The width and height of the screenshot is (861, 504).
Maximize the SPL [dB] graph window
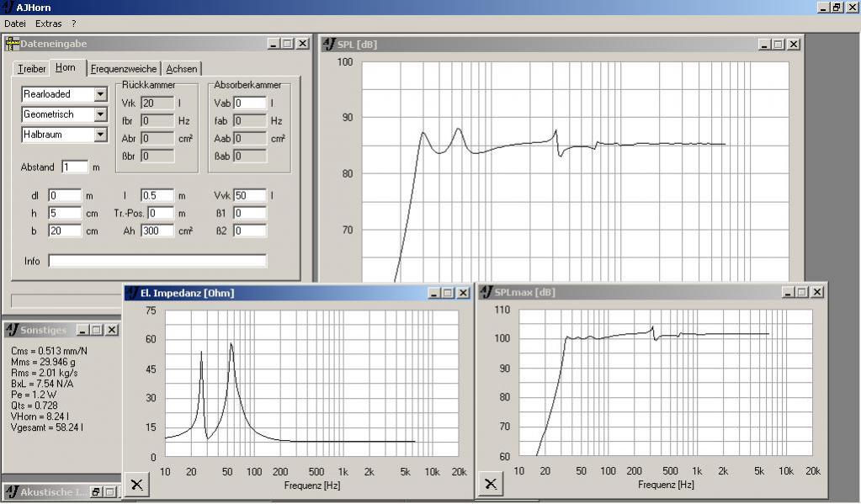click(778, 44)
